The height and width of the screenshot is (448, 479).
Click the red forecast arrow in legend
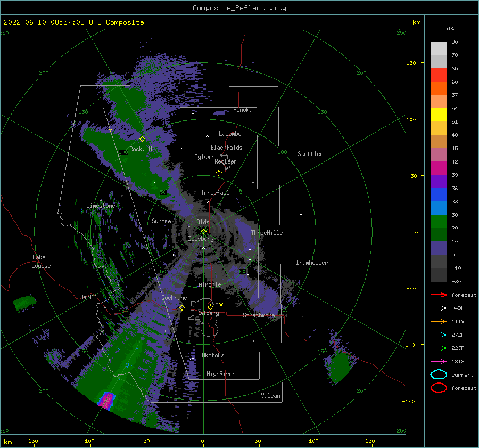(x=439, y=295)
